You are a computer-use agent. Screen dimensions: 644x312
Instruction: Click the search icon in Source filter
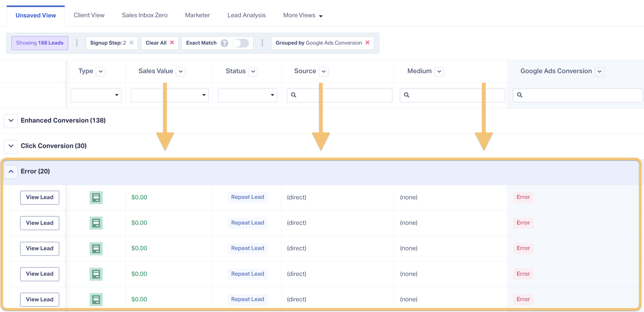pyautogui.click(x=294, y=95)
